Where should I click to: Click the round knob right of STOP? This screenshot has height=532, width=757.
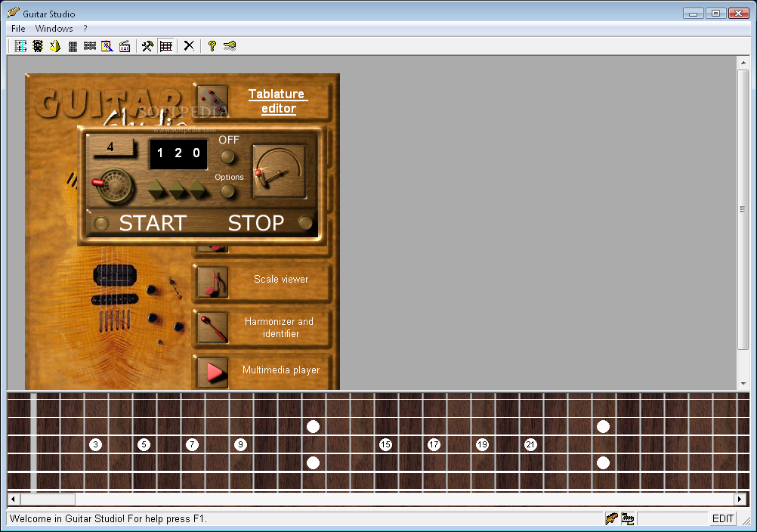point(305,223)
